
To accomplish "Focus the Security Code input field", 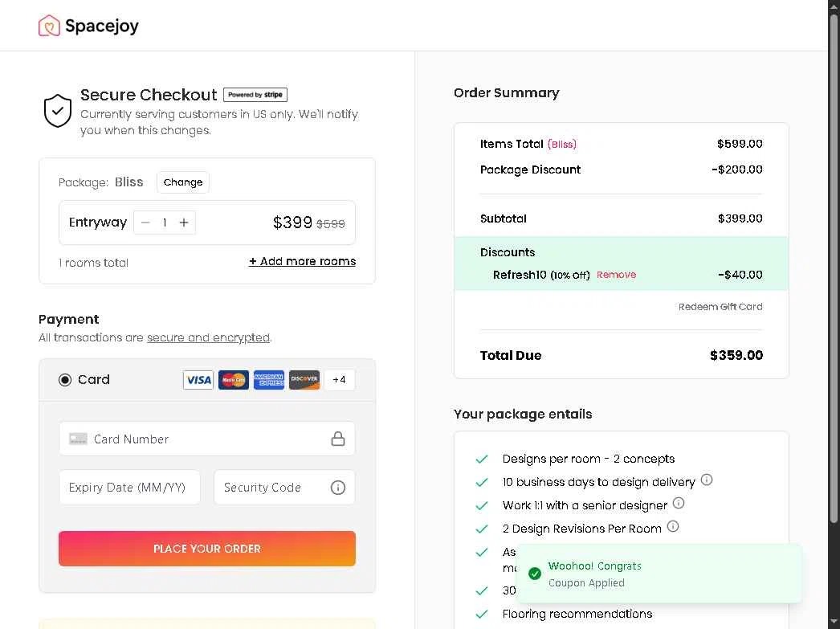I will [x=284, y=488].
